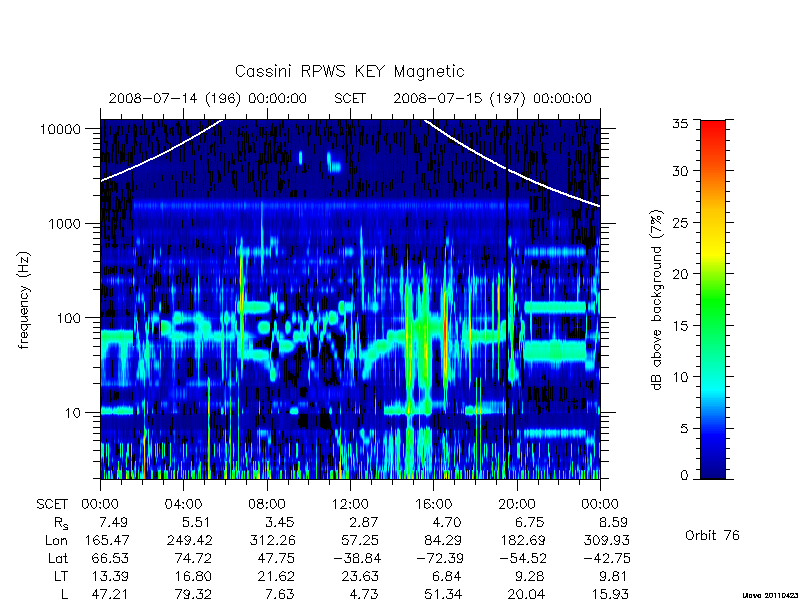Click the '15' colorbar tick label
Image resolution: width=800 pixels, height=600 pixels.
(680, 326)
